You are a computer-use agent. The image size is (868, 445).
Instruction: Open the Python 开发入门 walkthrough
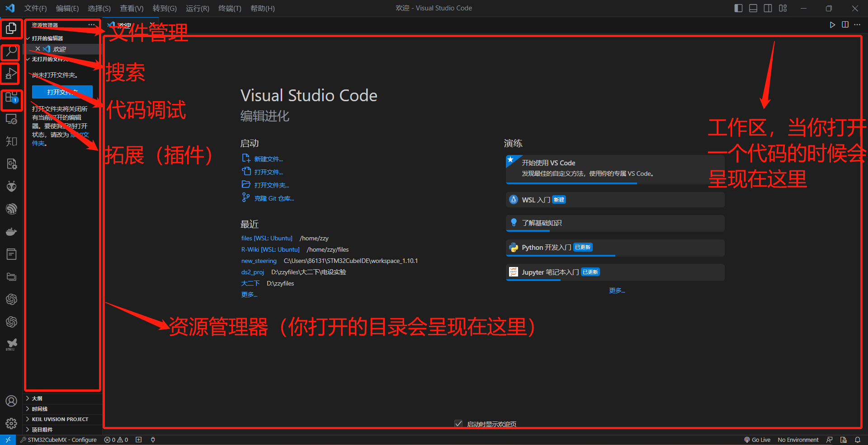click(x=615, y=248)
